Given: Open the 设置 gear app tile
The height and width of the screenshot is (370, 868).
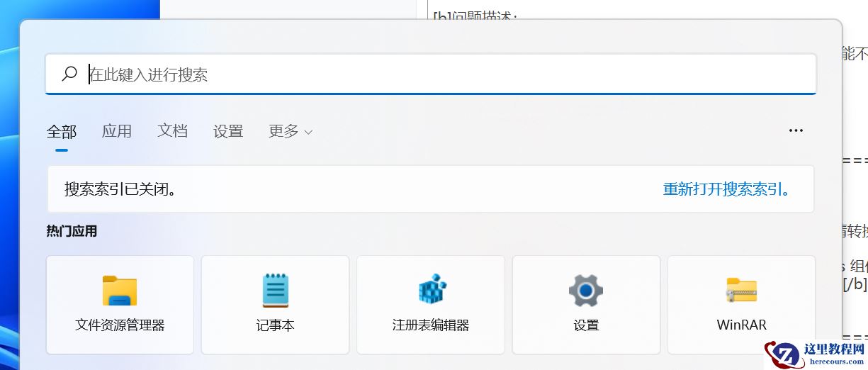Looking at the screenshot, I should click(586, 305).
